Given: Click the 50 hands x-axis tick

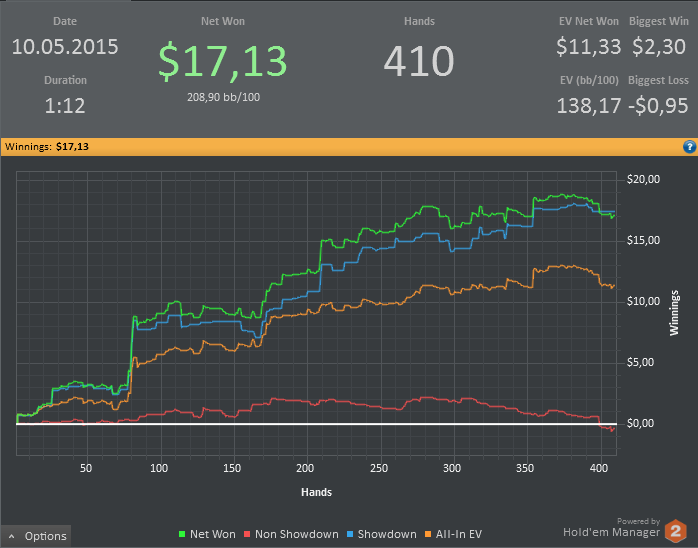Looking at the screenshot, I should point(86,468).
